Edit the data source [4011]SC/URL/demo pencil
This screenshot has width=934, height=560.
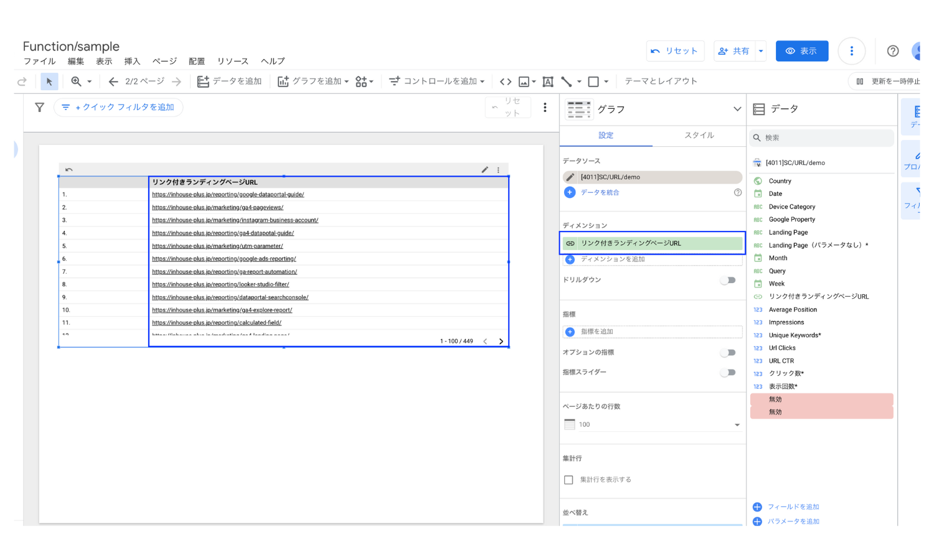570,177
